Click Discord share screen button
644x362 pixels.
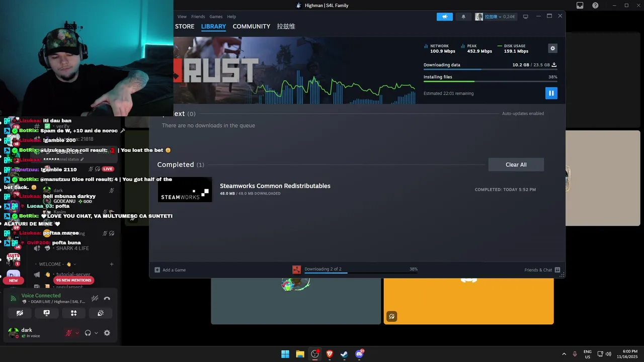[x=47, y=313]
